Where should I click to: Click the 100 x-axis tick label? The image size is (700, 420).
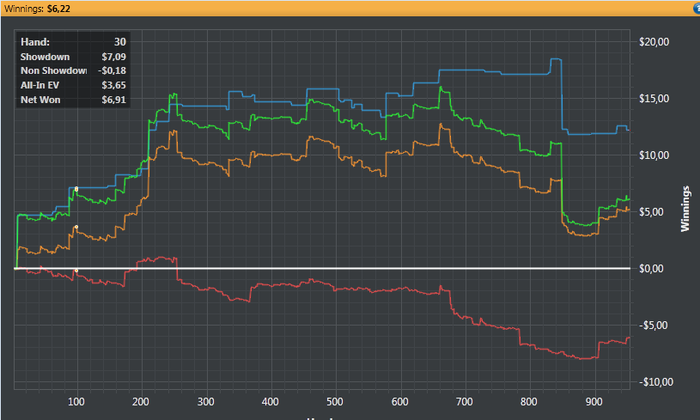(x=76, y=402)
